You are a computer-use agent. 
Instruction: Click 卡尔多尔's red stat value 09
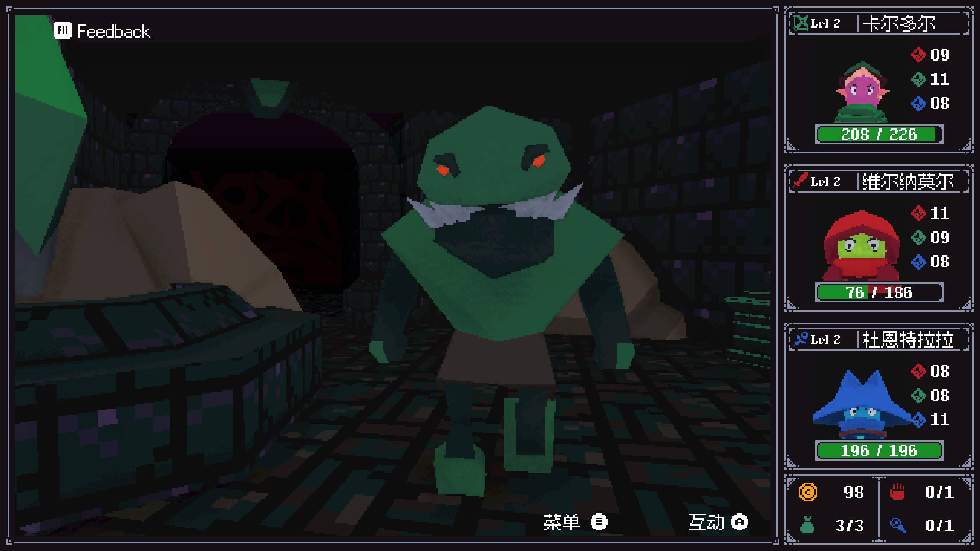pos(940,55)
